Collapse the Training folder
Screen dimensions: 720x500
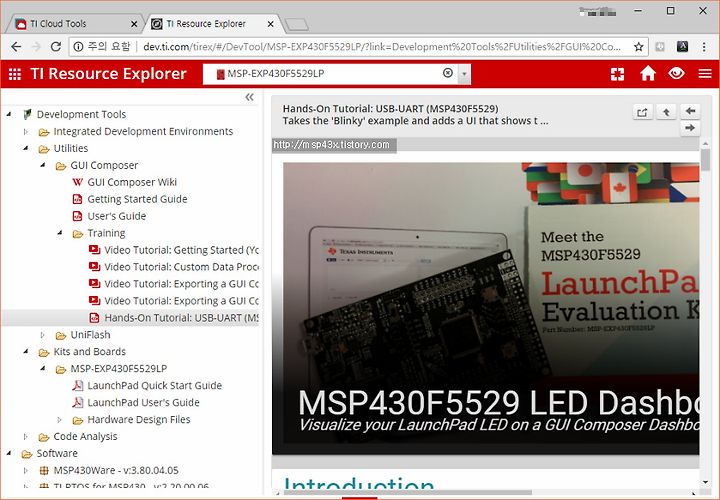pos(60,233)
